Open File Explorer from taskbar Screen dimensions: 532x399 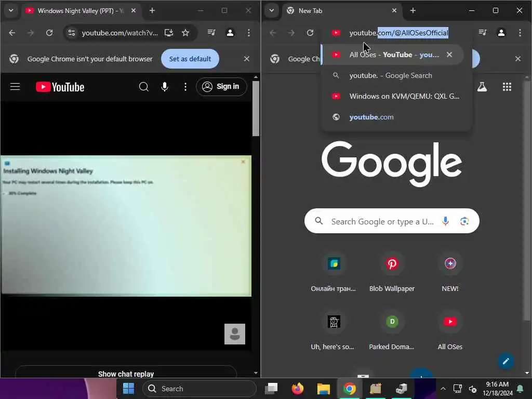coord(323,389)
